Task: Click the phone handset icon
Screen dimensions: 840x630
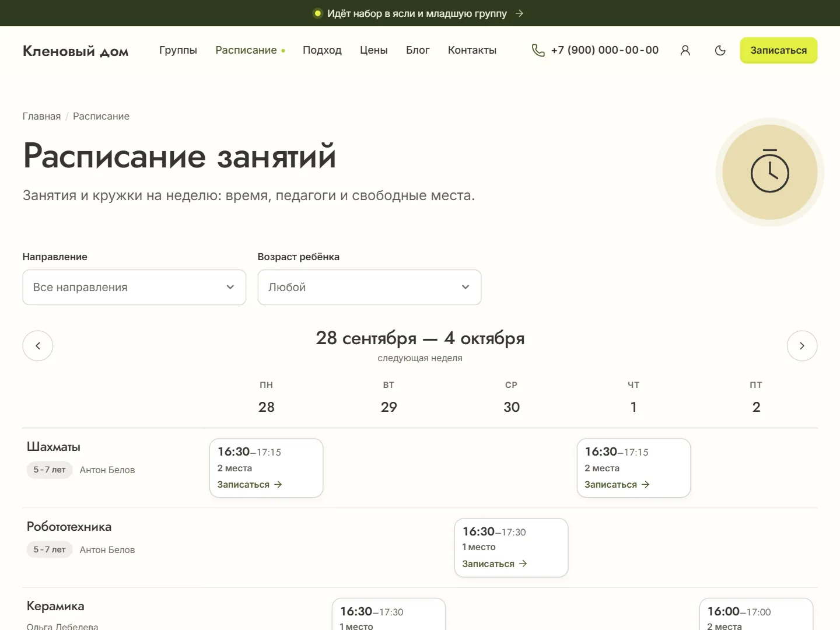Action: (x=538, y=50)
